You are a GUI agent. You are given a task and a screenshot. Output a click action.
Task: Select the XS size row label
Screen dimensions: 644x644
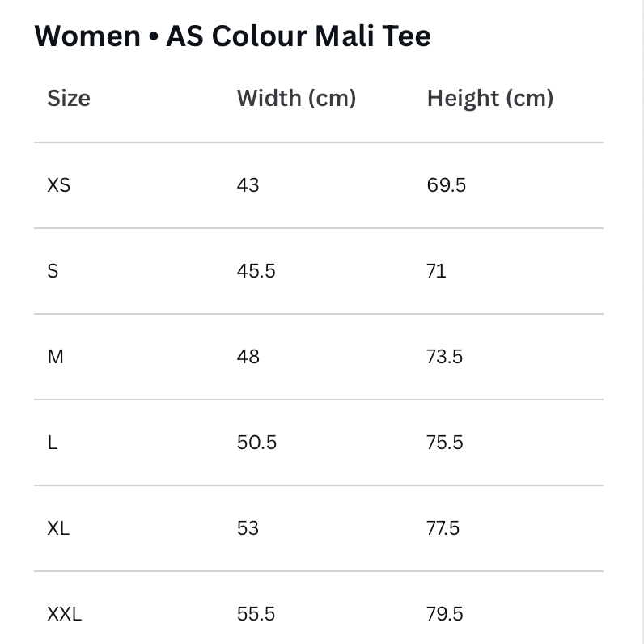click(59, 185)
